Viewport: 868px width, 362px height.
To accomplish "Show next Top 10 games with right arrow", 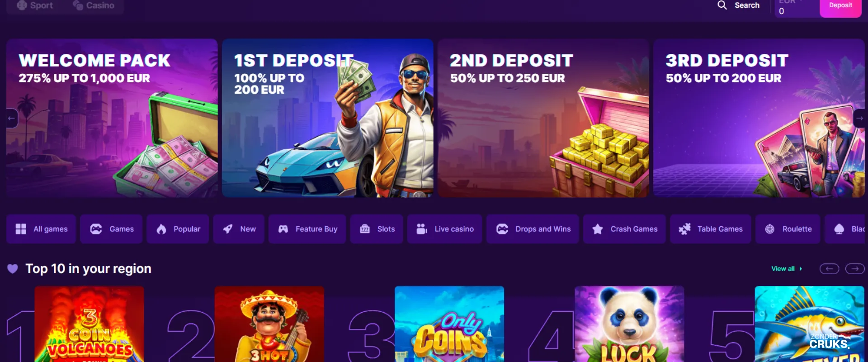I will 855,269.
